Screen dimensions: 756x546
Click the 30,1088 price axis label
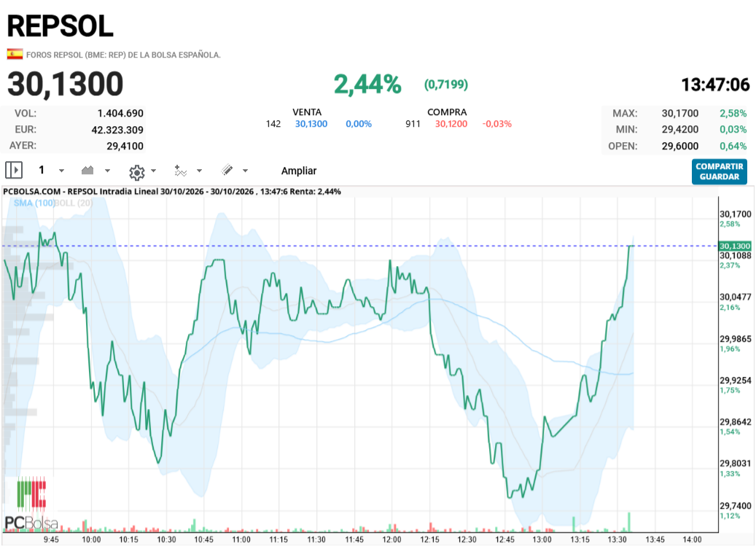736,255
